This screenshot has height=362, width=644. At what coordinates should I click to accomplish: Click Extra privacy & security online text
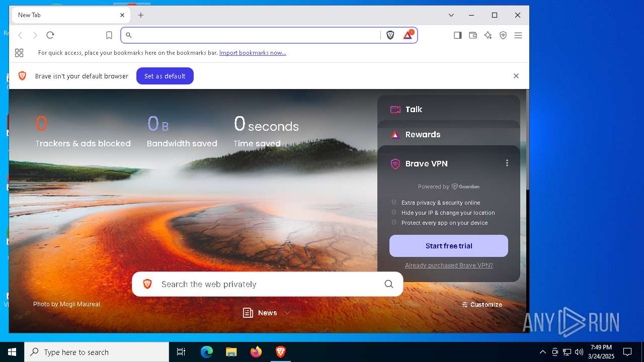[x=441, y=203]
